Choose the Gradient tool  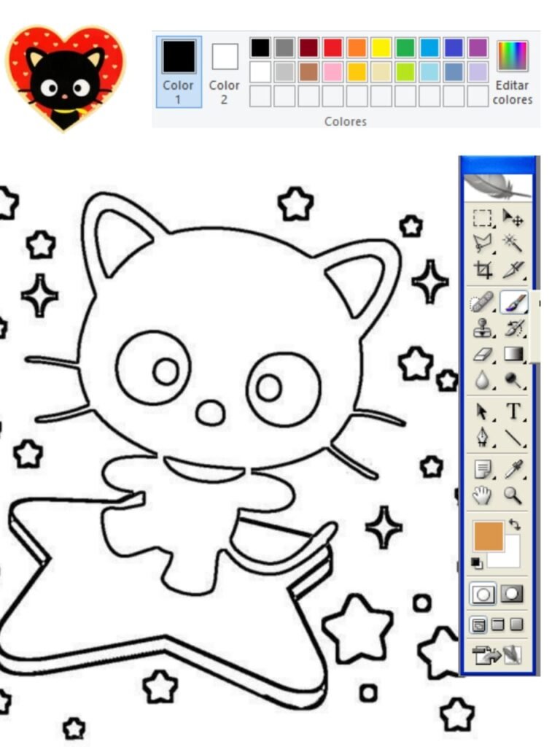tap(514, 354)
